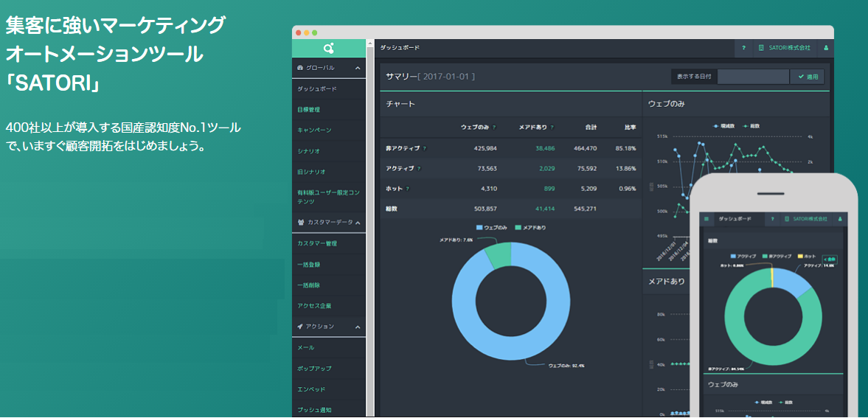Click the 適用 apply button

click(x=808, y=77)
